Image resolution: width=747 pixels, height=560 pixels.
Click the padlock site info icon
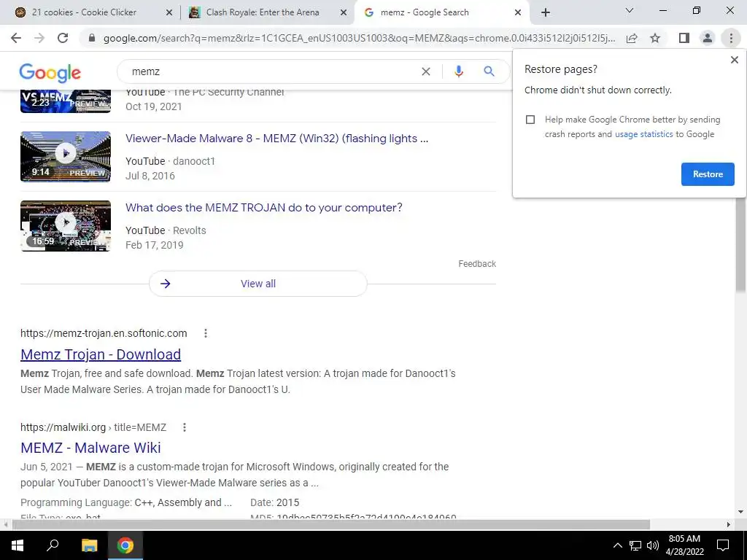tap(92, 38)
